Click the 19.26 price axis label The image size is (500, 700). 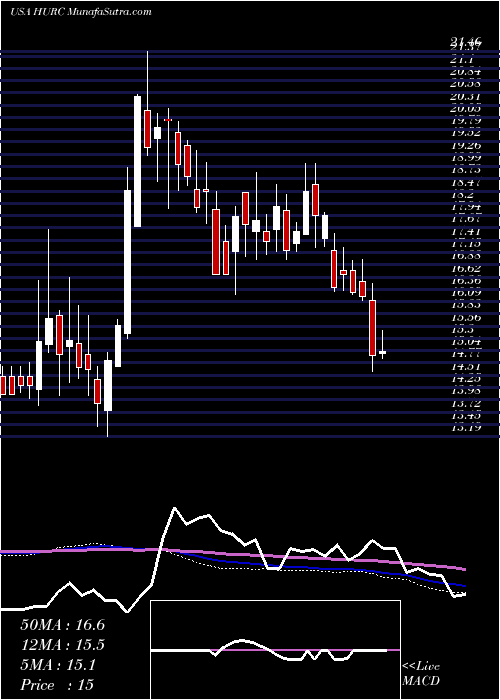click(x=464, y=145)
